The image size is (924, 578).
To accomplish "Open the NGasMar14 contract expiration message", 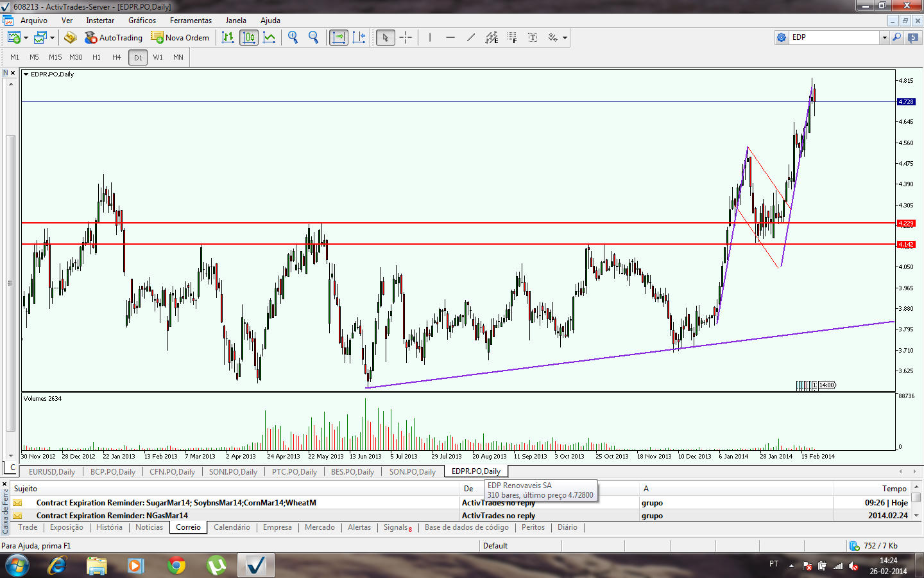I will (112, 515).
